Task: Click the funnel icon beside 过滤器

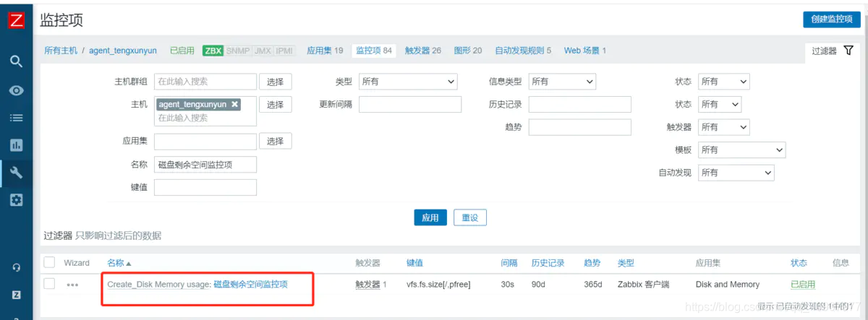Action: (848, 51)
